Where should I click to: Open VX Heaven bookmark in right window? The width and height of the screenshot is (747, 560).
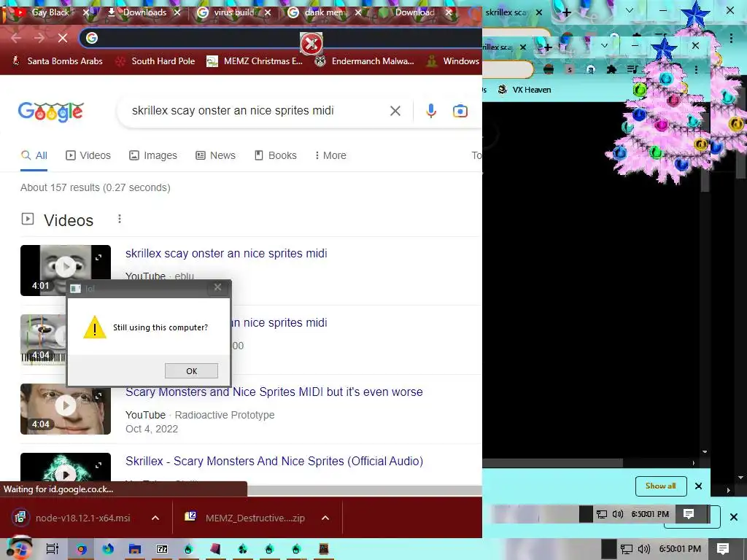pyautogui.click(x=524, y=90)
